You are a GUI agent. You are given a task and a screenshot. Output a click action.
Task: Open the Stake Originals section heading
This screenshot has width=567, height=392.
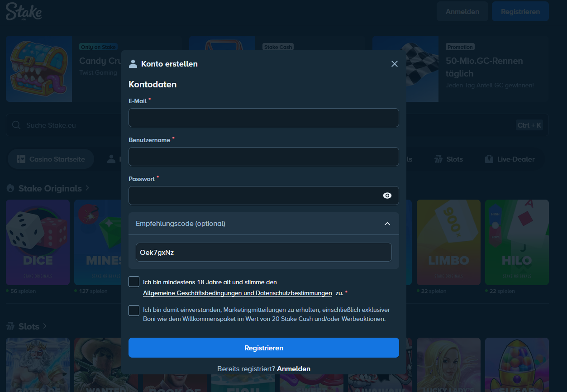[x=50, y=188]
